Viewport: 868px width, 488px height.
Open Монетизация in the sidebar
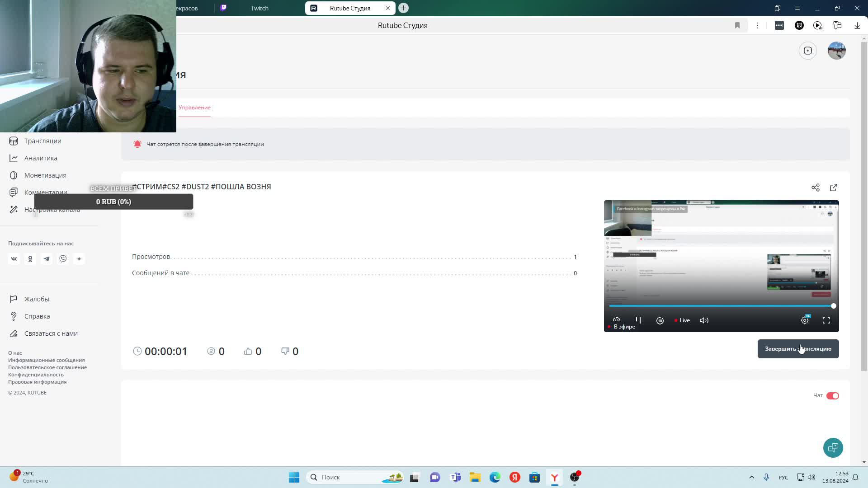(x=45, y=175)
